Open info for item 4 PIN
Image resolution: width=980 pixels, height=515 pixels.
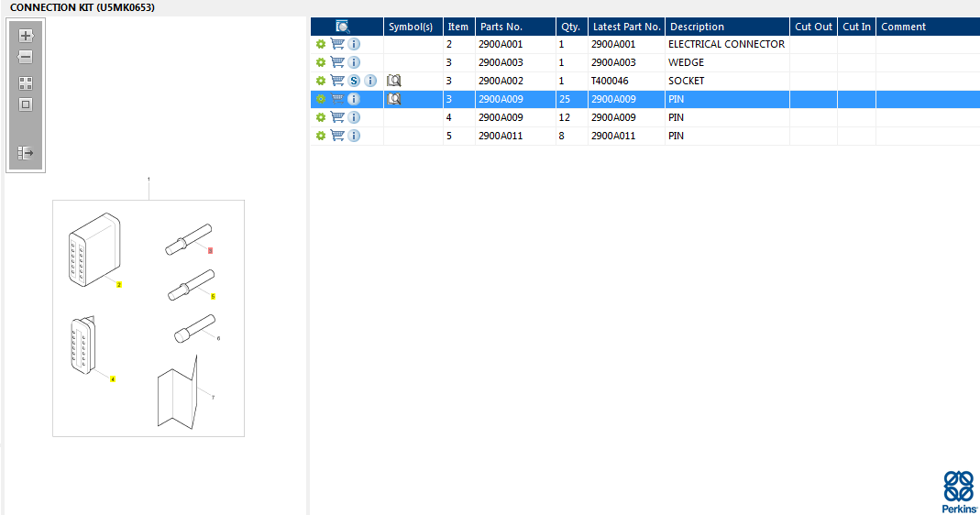click(x=354, y=117)
